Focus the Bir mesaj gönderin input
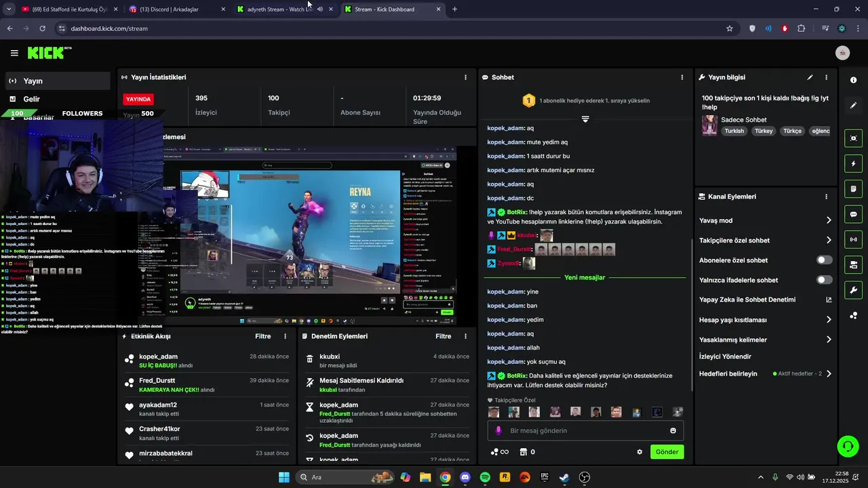The image size is (868, 488). (585, 430)
